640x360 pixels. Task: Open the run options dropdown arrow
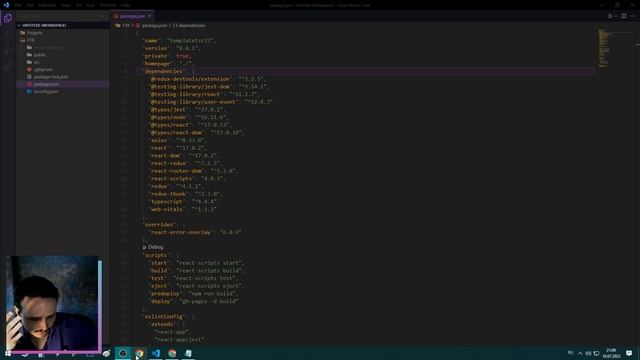[x=616, y=16]
